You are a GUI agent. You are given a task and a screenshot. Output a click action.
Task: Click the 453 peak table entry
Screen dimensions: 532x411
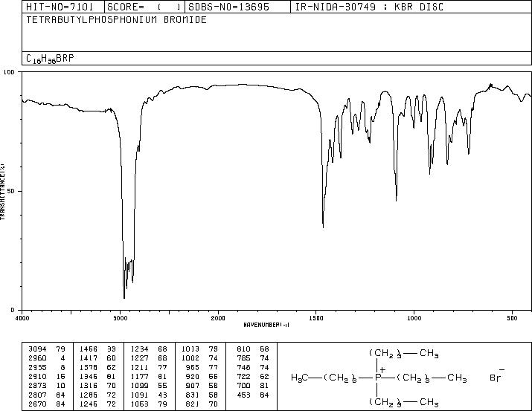click(253, 395)
